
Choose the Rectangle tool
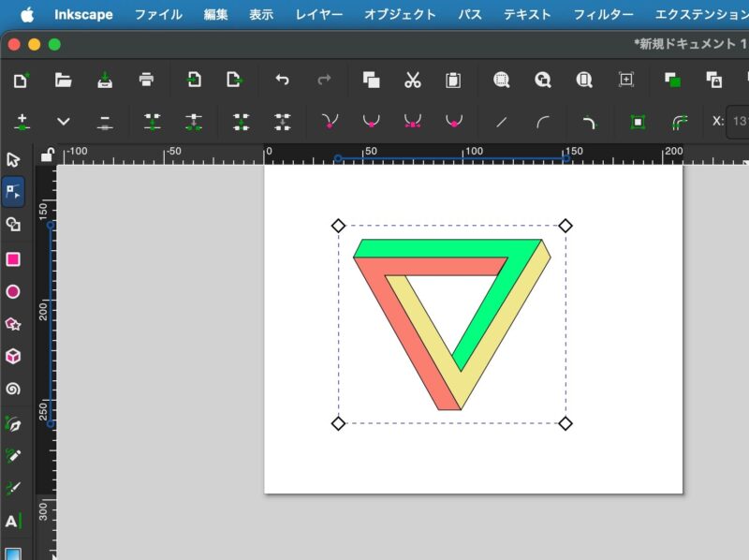[13, 259]
